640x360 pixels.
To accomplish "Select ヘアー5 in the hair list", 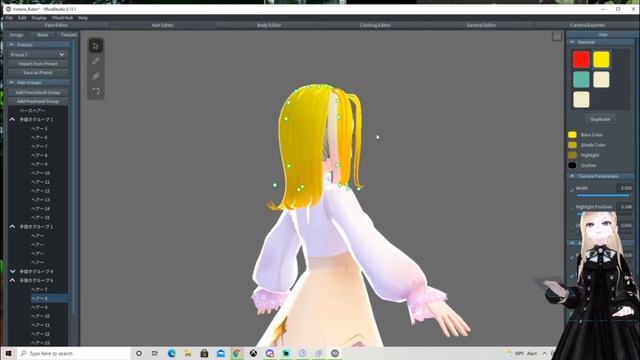I will click(x=39, y=129).
